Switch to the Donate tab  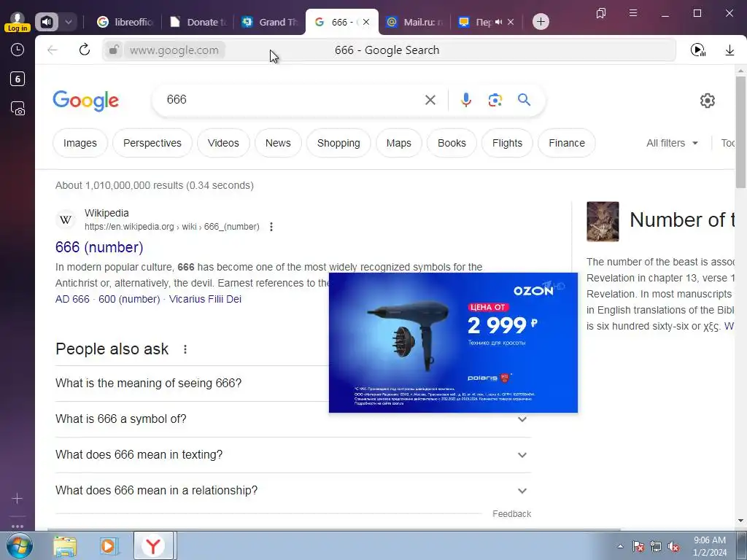point(199,22)
